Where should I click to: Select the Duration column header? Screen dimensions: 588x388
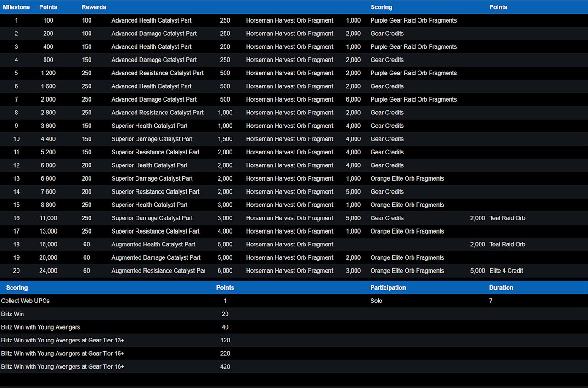click(501, 287)
